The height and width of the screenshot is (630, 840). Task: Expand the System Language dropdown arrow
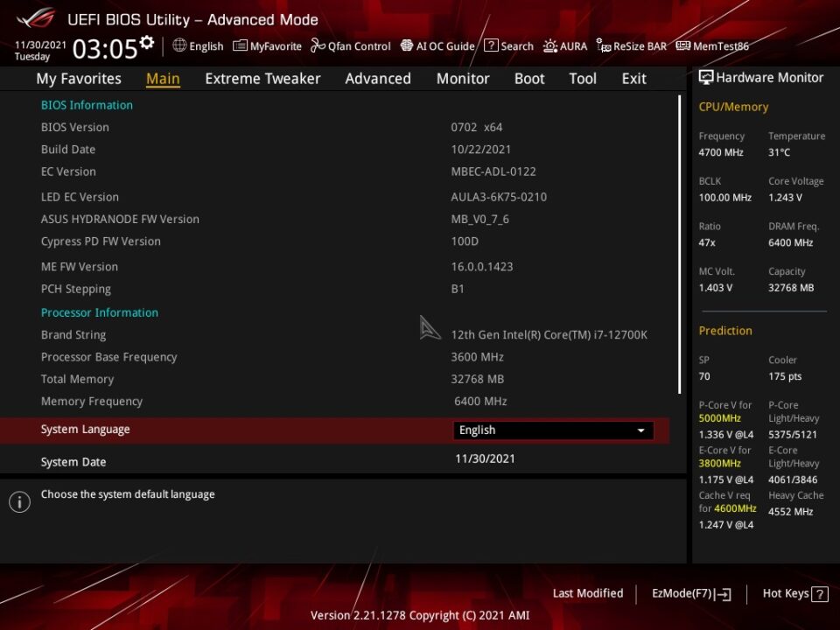pos(640,430)
